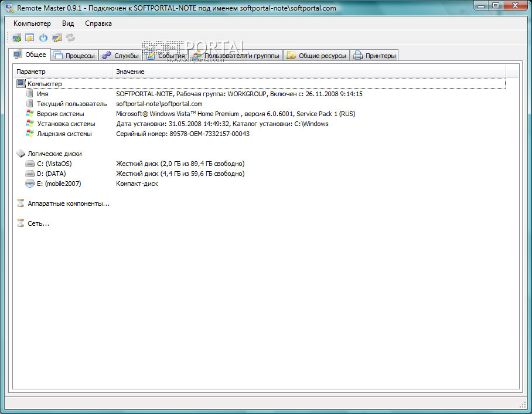Click the computer with pencil toolbar icon
This screenshot has height=414, width=532.
pyautogui.click(x=57, y=38)
